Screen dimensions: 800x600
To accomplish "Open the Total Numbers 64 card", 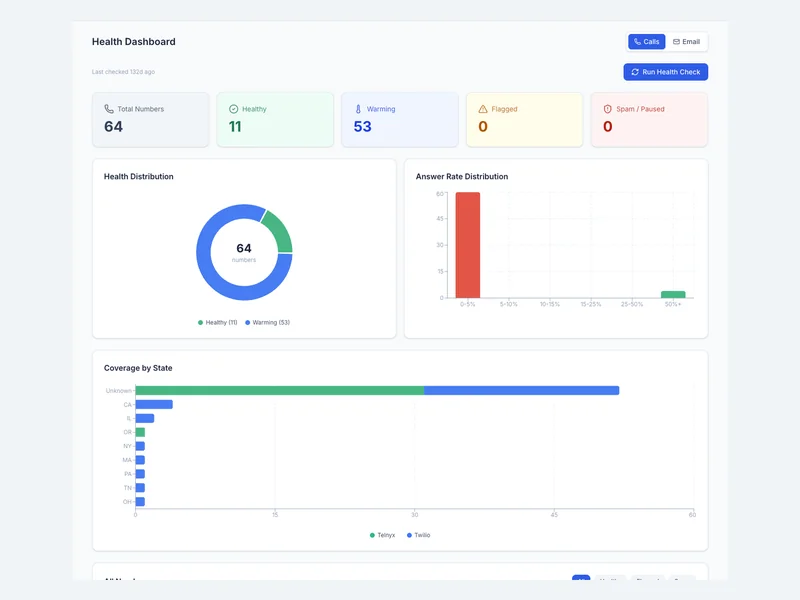I will (151, 120).
